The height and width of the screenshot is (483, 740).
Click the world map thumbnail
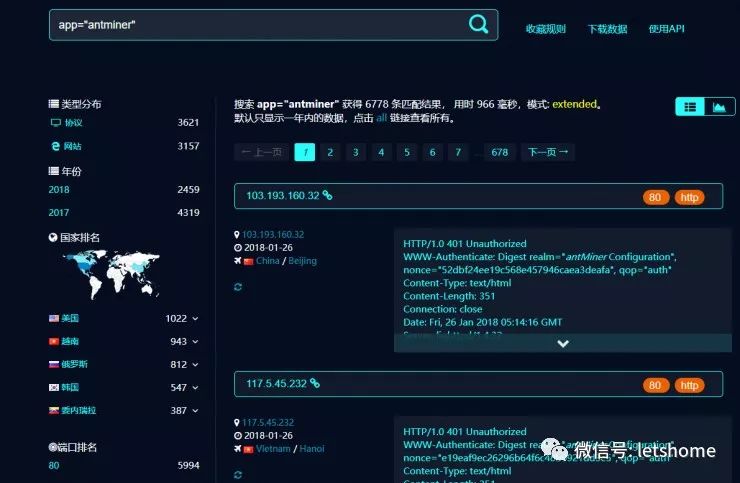tap(111, 274)
